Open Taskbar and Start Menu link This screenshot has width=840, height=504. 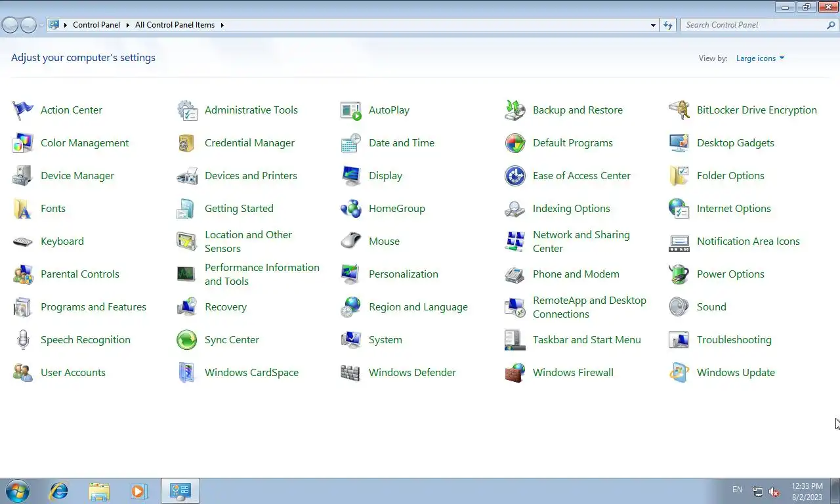coord(587,340)
